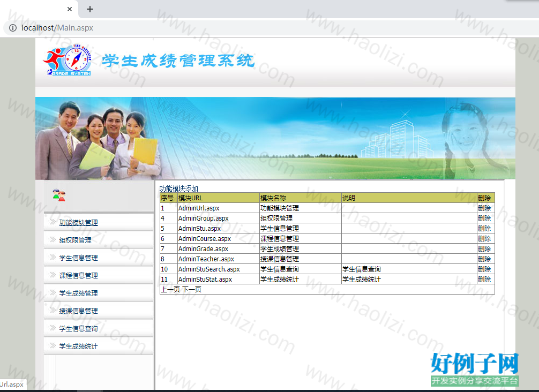Delete the AdminUrl.aspx row
The height and width of the screenshot is (392, 539).
pos(484,208)
